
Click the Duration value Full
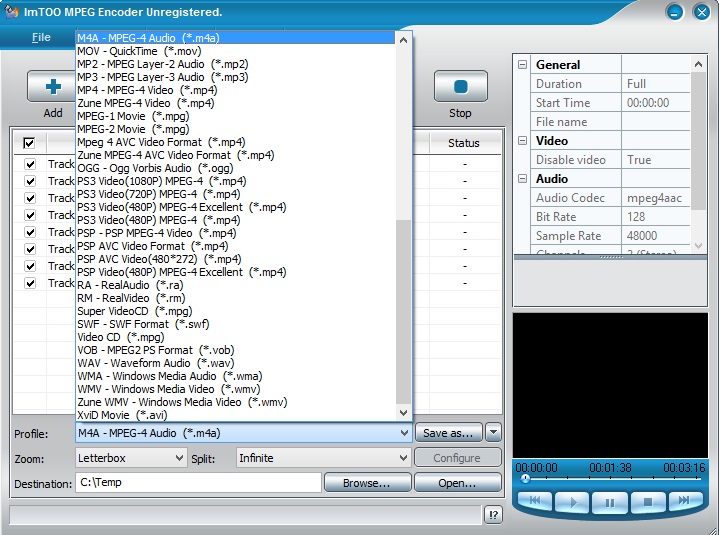(655, 84)
